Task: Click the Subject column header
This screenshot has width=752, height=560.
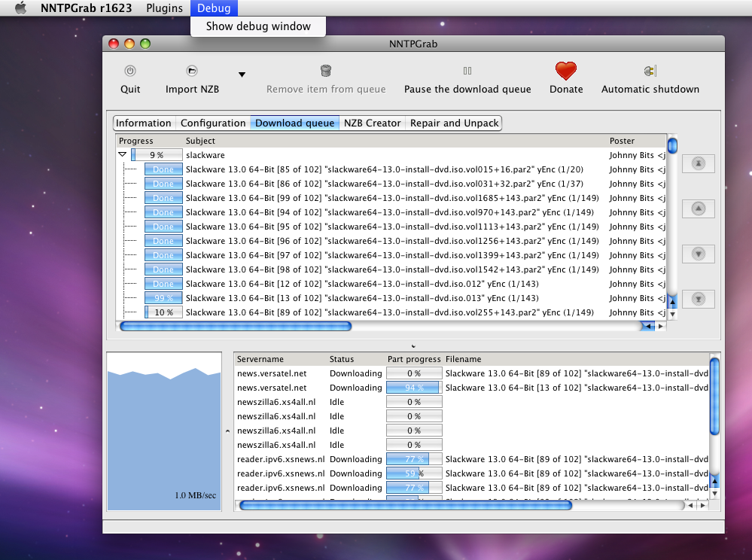Action: 200,141
